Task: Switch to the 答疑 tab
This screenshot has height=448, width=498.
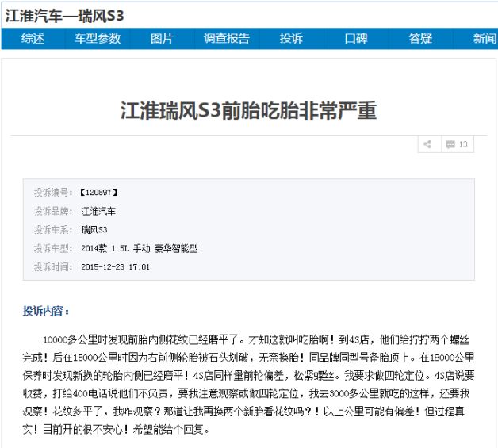Action: click(x=420, y=39)
